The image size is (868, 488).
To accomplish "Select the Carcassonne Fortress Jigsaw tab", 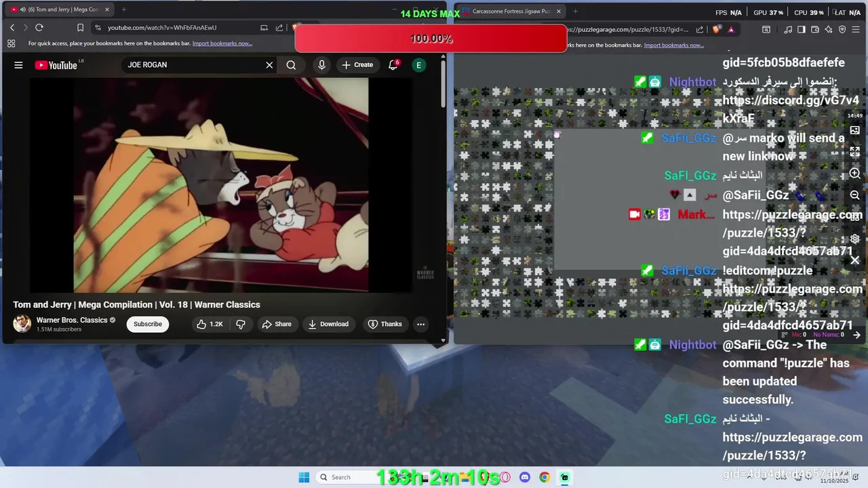I will [x=510, y=11].
